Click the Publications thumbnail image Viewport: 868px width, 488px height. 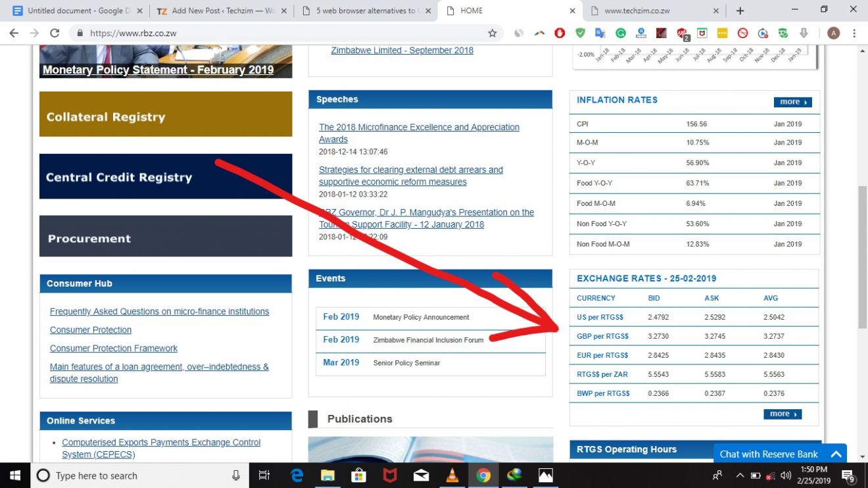[431, 449]
